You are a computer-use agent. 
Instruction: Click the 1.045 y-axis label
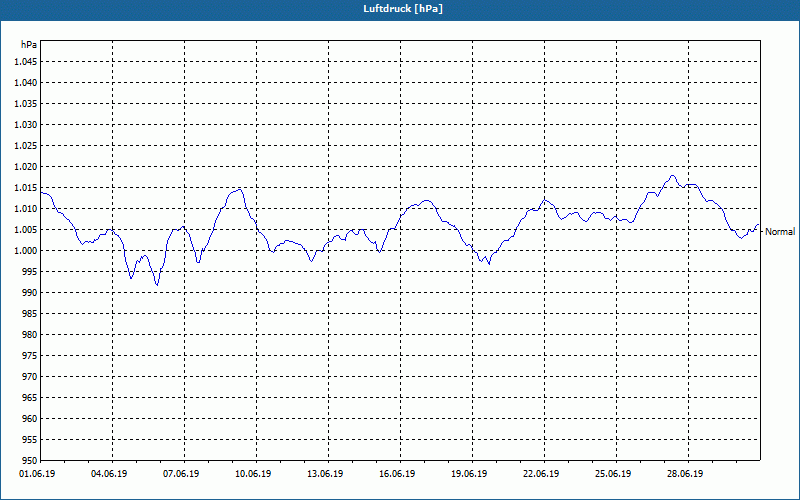pos(26,62)
